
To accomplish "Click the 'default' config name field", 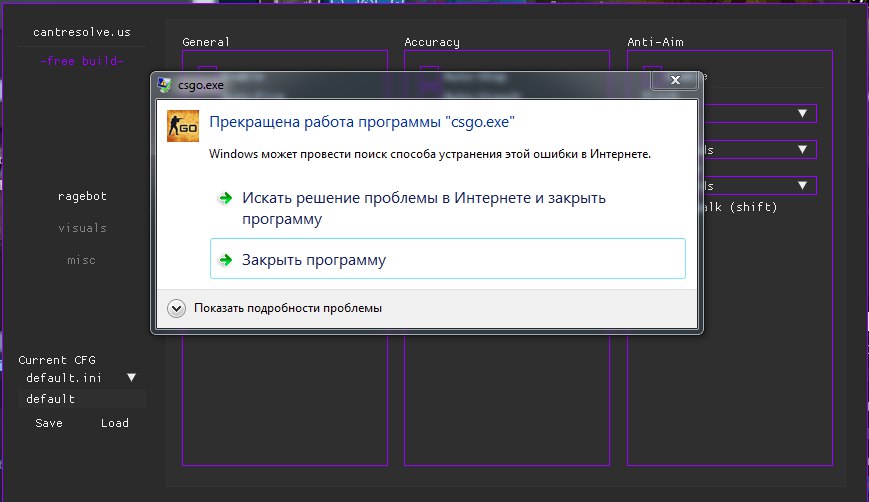I will pyautogui.click(x=81, y=399).
